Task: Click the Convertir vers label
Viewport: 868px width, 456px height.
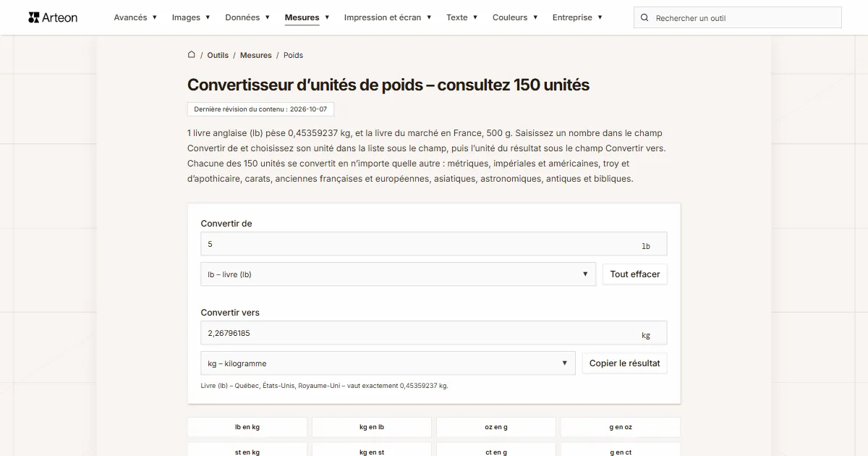Action: [230, 313]
